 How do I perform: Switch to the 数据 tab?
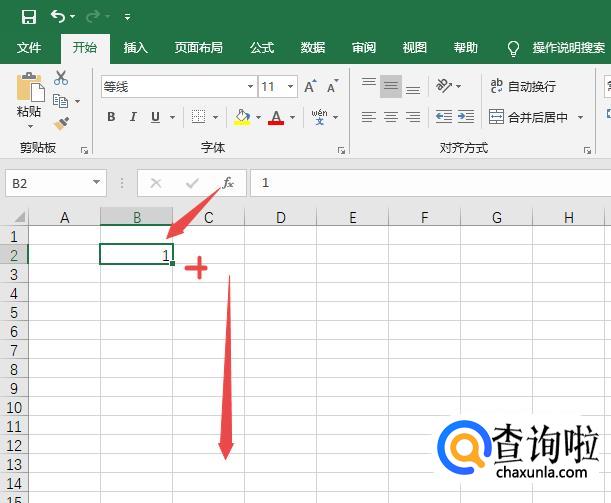point(313,48)
